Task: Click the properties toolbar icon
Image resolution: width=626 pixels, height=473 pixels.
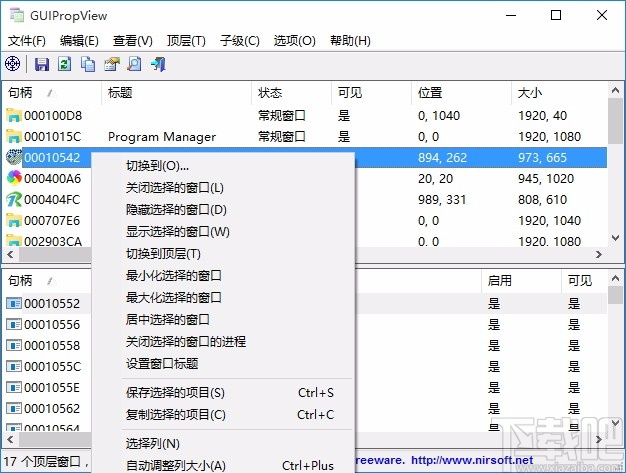Action: tap(111, 64)
